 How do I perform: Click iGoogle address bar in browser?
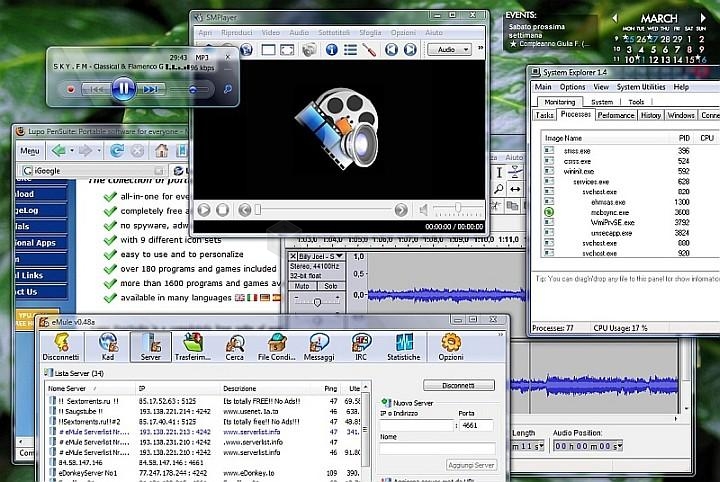(x=94, y=171)
